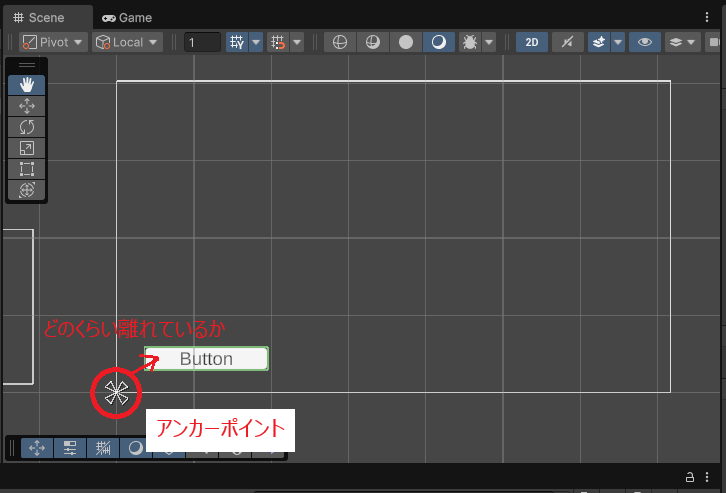Open the Pivot handle position dropdown

click(x=53, y=42)
